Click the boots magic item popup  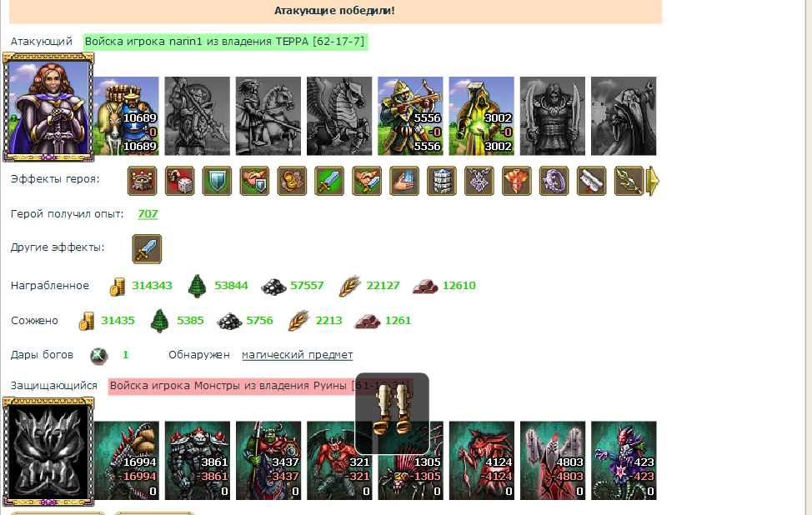tap(392, 412)
